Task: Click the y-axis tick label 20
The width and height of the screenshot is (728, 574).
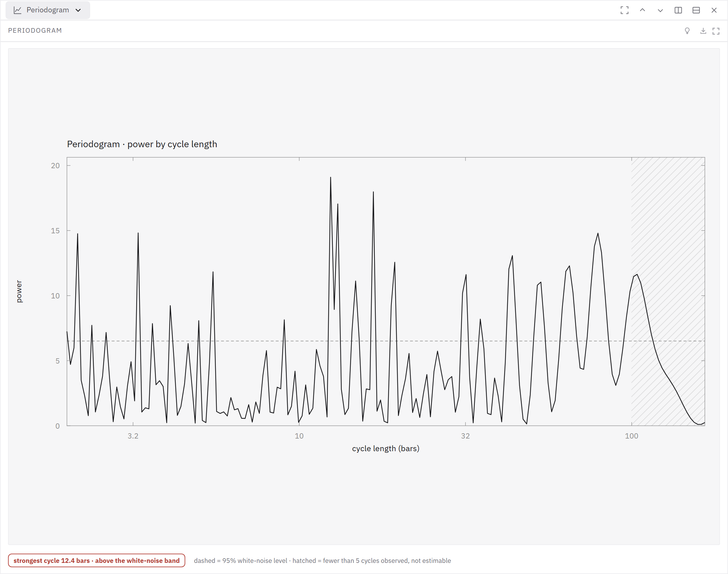Action: [55, 166]
